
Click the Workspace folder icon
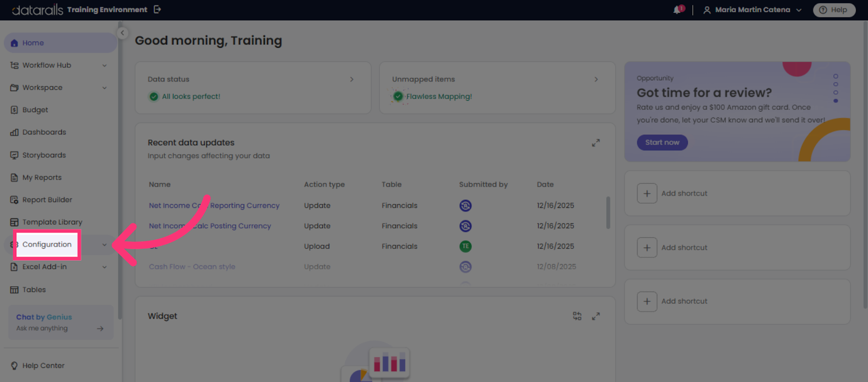point(14,87)
